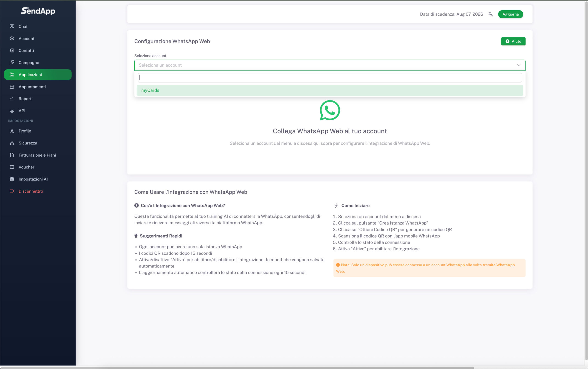
Task: Select myCards from the account list
Action: point(330,90)
